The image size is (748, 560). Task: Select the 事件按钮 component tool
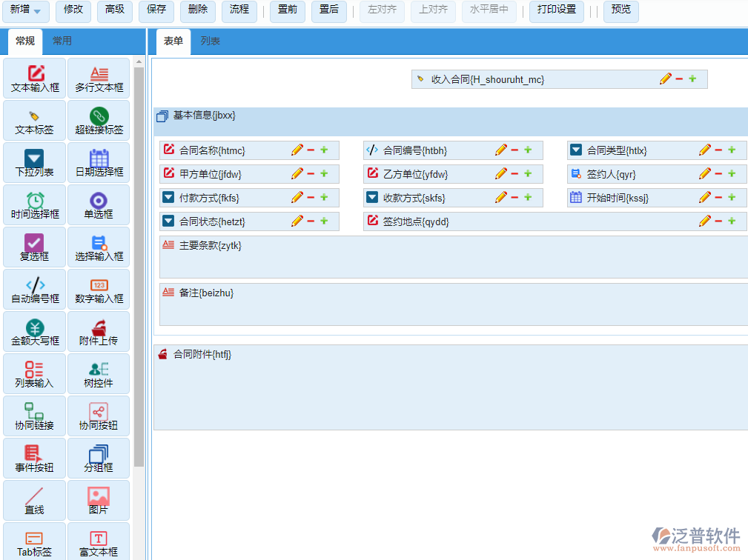[34, 459]
